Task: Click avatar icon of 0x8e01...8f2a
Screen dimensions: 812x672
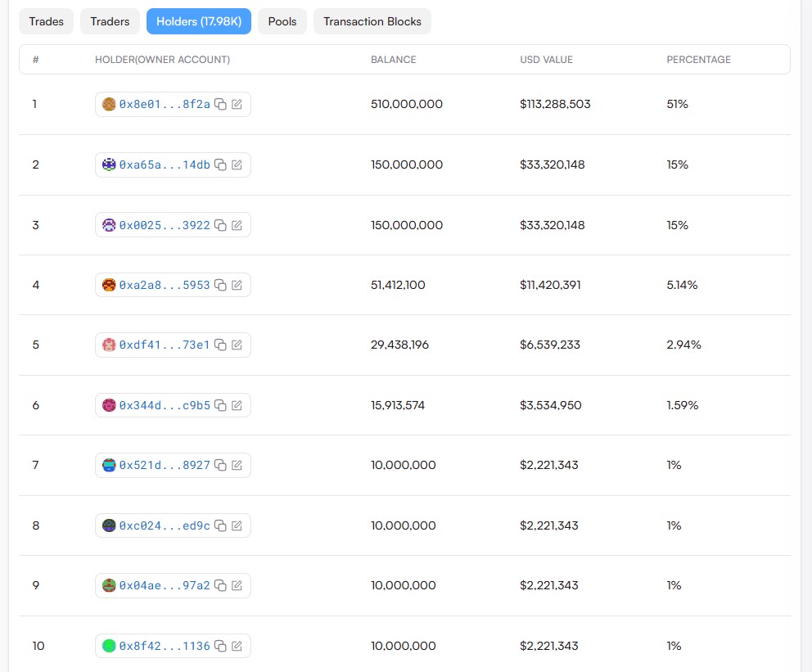Action: click(x=109, y=104)
